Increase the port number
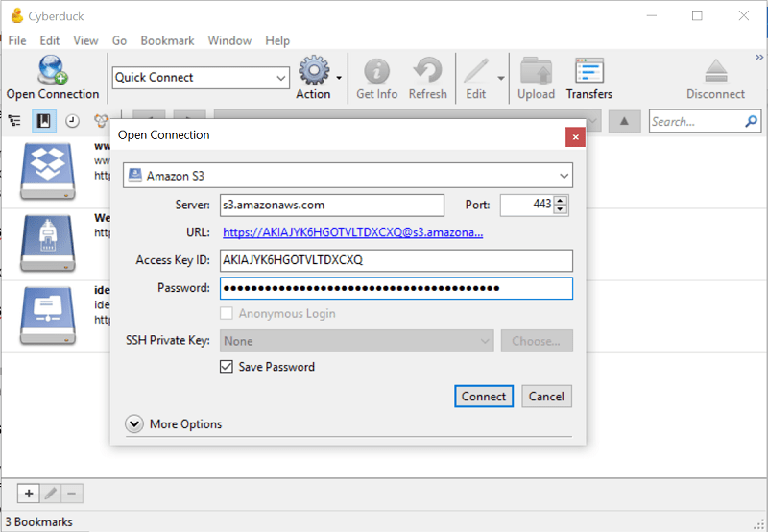This screenshot has height=532, width=768. pos(561,200)
